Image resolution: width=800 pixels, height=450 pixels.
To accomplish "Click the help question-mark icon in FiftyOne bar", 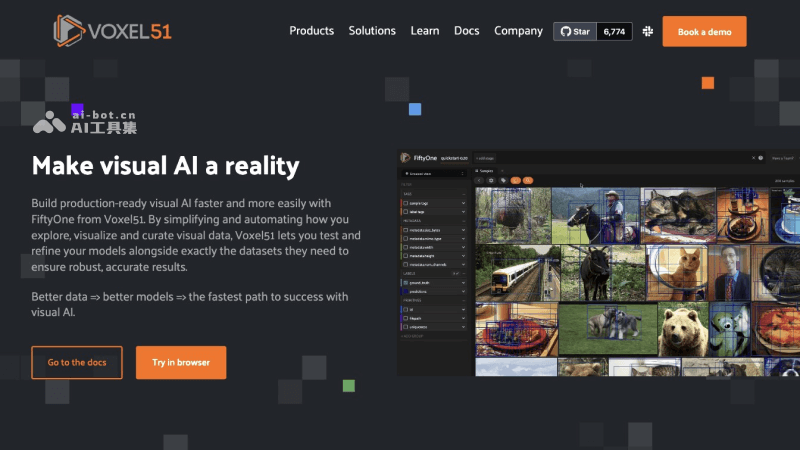I will tap(760, 158).
